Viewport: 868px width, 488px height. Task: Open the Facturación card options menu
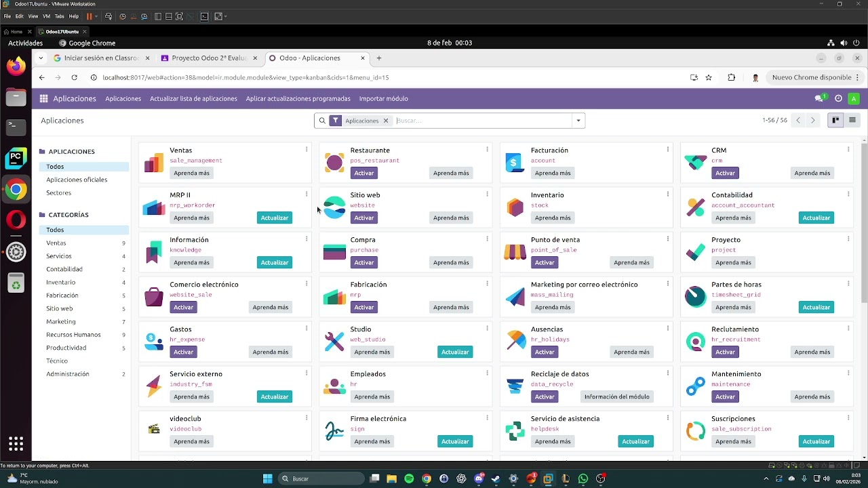(x=667, y=149)
